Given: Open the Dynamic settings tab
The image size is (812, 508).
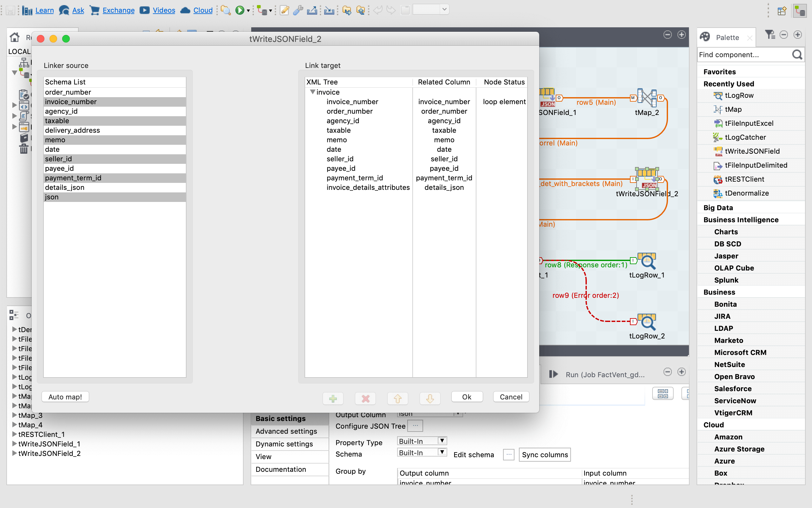Looking at the screenshot, I should (x=290, y=444).
